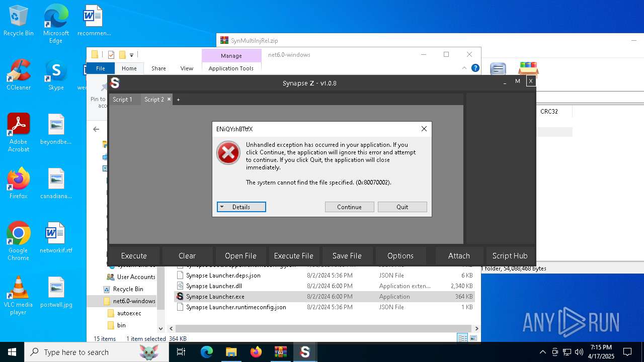Select bin folder in navigation pane
This screenshot has width=644, height=362.
point(117,325)
